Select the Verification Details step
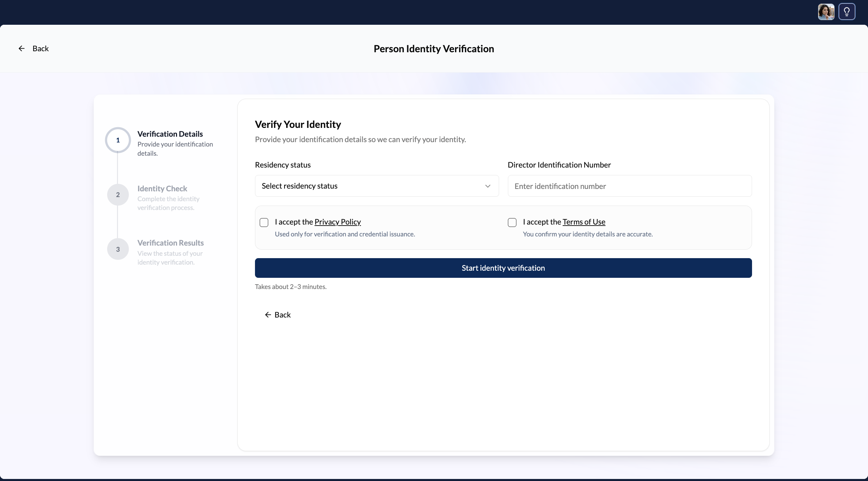 click(x=170, y=134)
